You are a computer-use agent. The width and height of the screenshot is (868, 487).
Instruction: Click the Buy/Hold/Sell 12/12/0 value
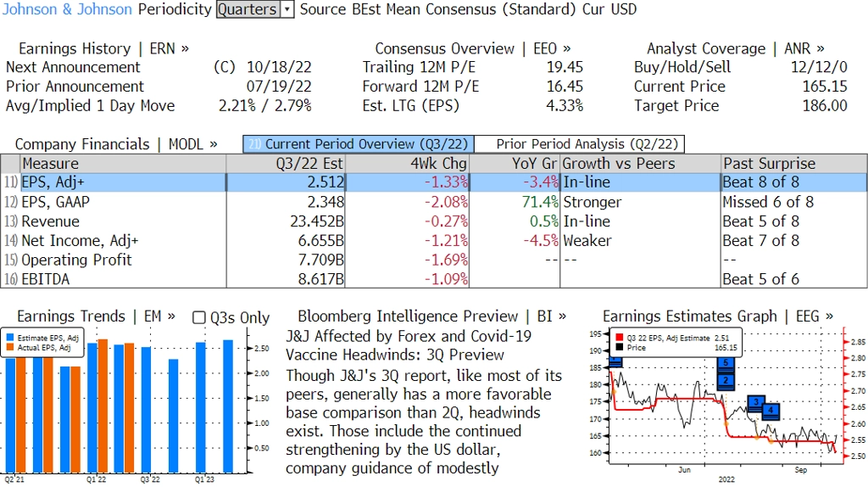[x=819, y=67]
